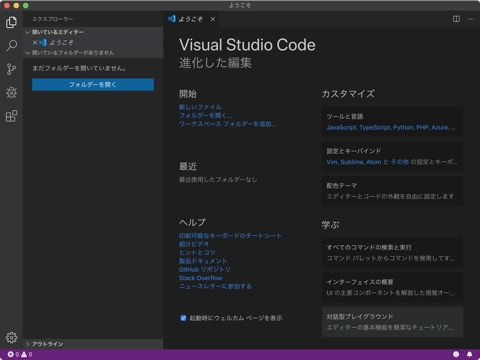Click the feedback smiley in status bar
Image resolution: width=480 pixels, height=360 pixels.
(x=456, y=354)
